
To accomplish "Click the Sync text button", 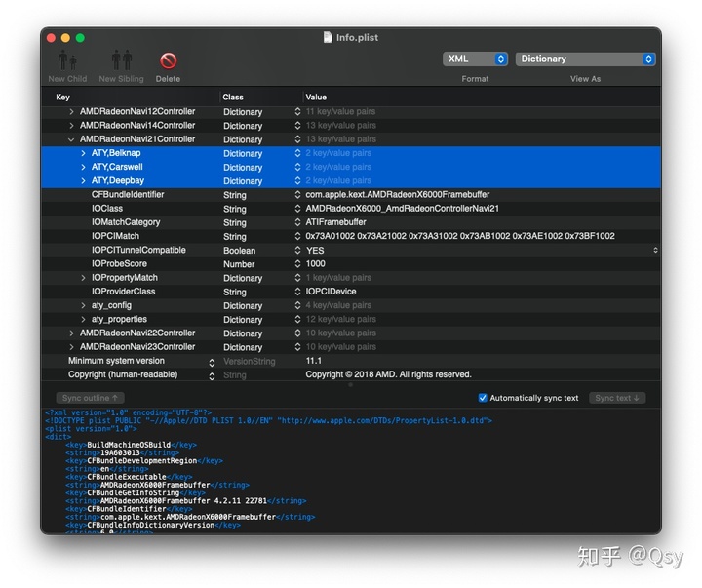I will 617,398.
